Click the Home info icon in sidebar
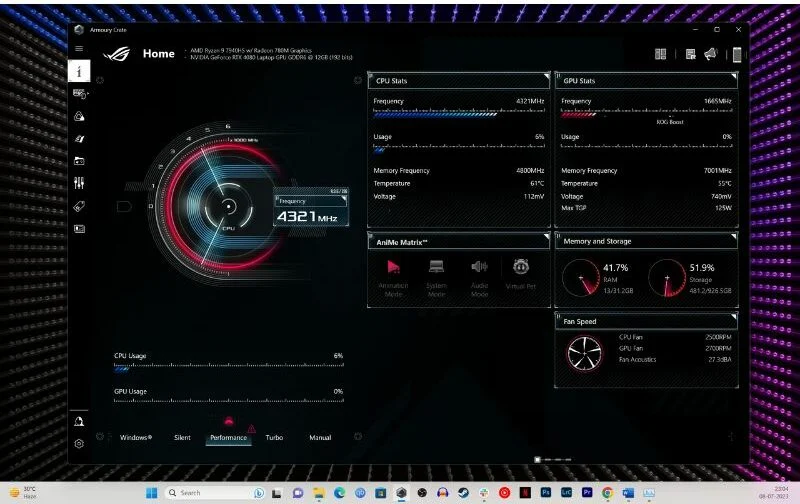The width and height of the screenshot is (800, 504). pyautogui.click(x=79, y=71)
